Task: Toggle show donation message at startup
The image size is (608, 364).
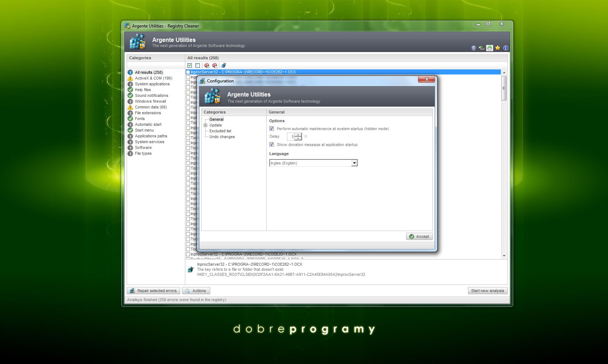Action: (271, 145)
